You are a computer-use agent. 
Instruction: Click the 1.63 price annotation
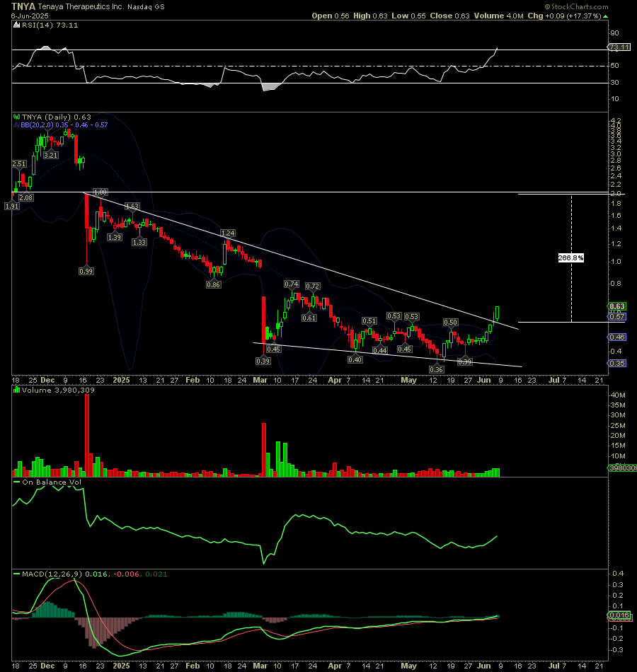[132, 206]
